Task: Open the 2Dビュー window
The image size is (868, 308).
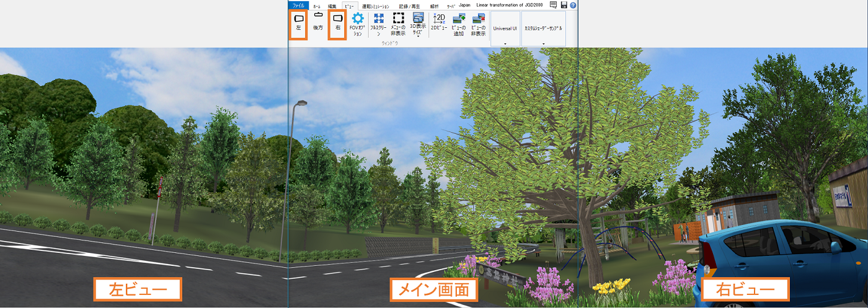Action: point(440,22)
